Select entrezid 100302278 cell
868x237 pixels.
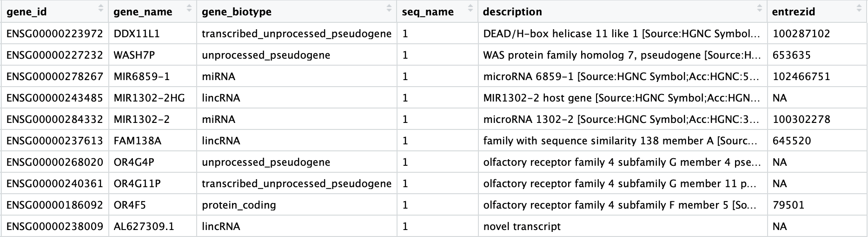(801, 120)
